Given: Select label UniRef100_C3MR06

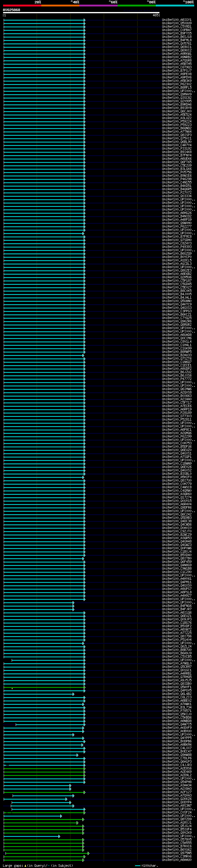Looking at the screenshot, I should pos(176,856).
